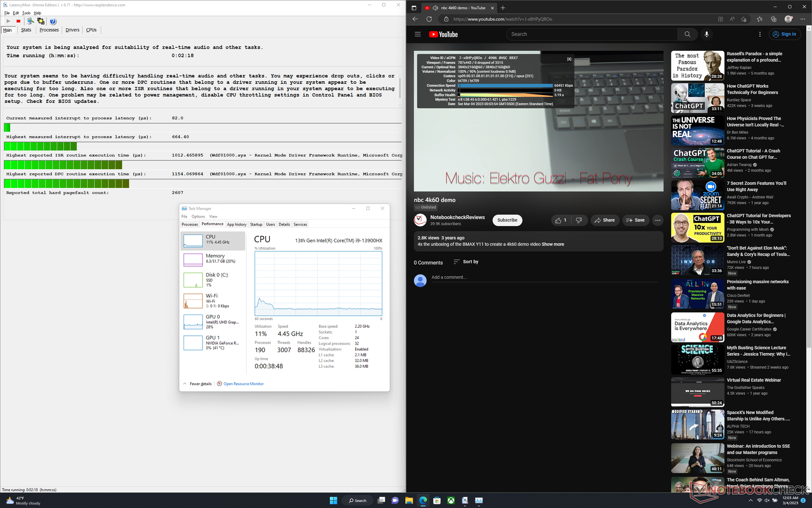This screenshot has height=508, width=812.
Task: Open NotebookcheckReviews channel name link
Action: click(x=457, y=217)
